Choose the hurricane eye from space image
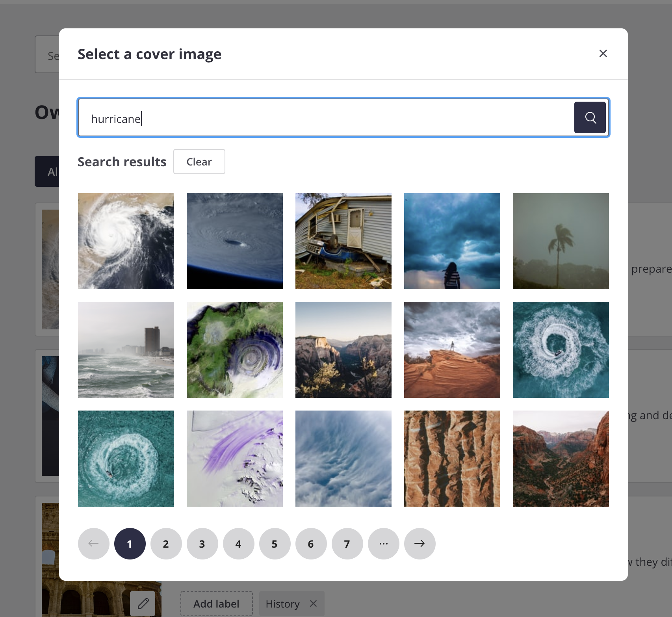Viewport: 672px width, 617px height. tap(235, 241)
